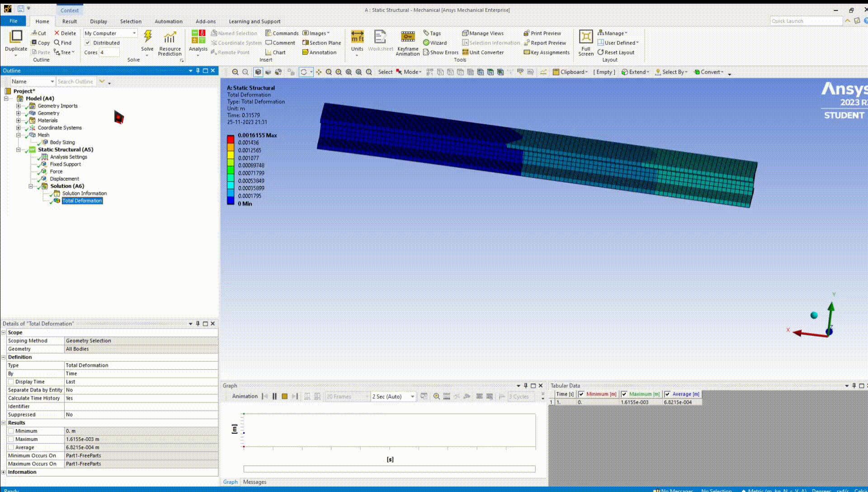
Task: Insert a Section Plane
Action: coord(321,43)
